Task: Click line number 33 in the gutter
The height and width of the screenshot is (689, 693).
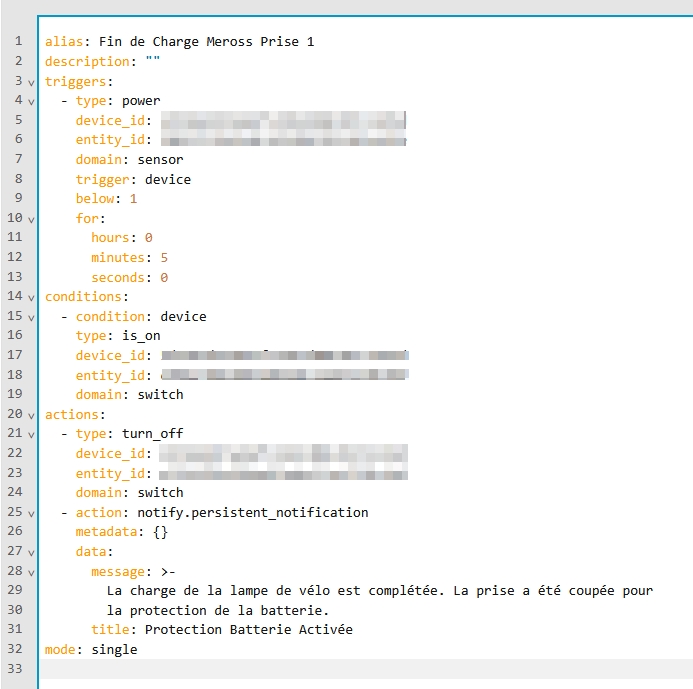Action: pos(16,669)
